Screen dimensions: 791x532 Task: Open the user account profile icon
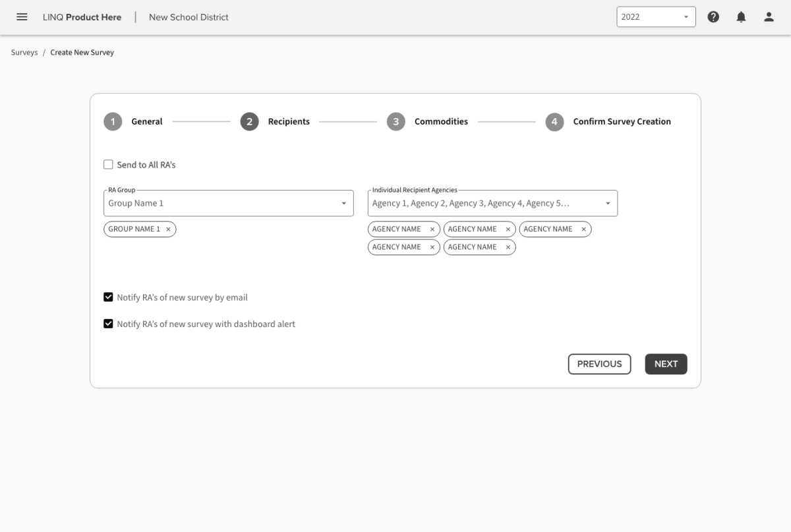(x=769, y=17)
